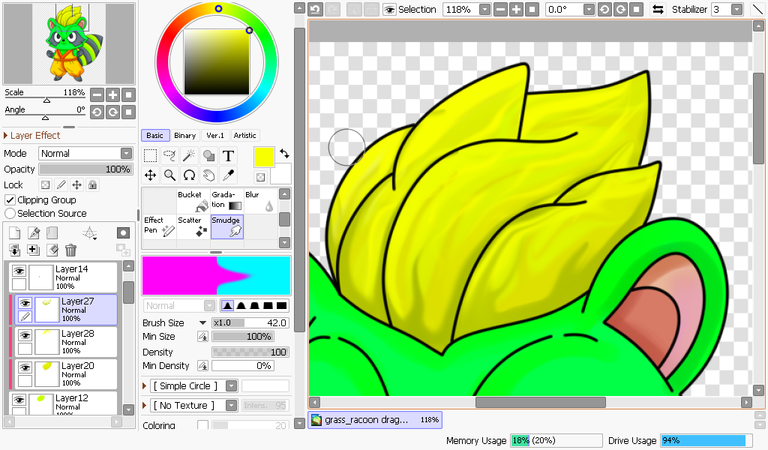The height and width of the screenshot is (450, 768).
Task: Hide Layer27 using its eye icon
Action: pyautogui.click(x=25, y=303)
